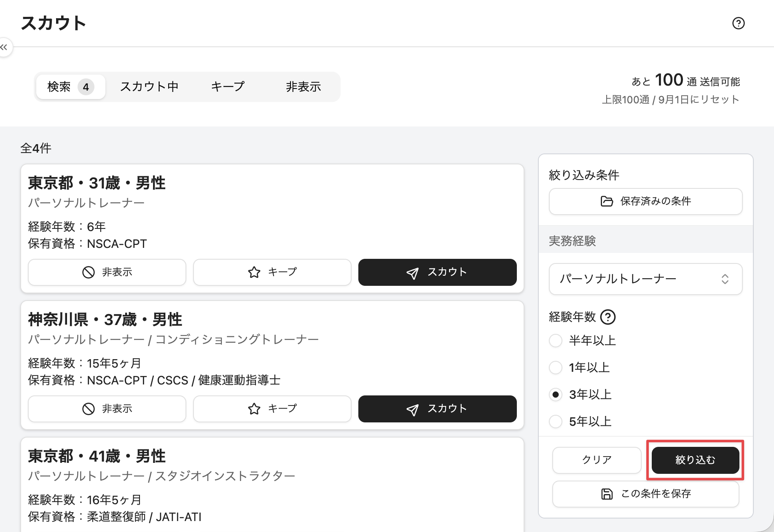Click 神奈川県・37歳・男性 card heading
Screen dimensions: 774x532
(x=105, y=320)
